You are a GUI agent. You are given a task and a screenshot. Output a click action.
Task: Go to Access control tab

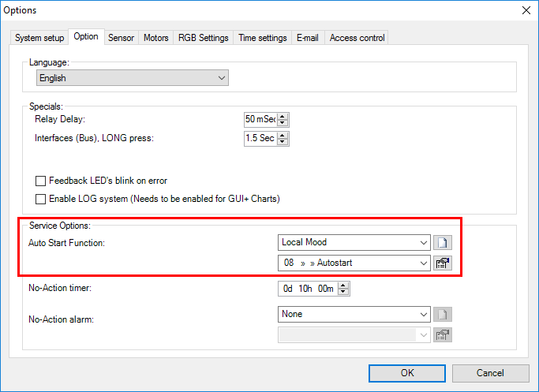[x=357, y=38]
